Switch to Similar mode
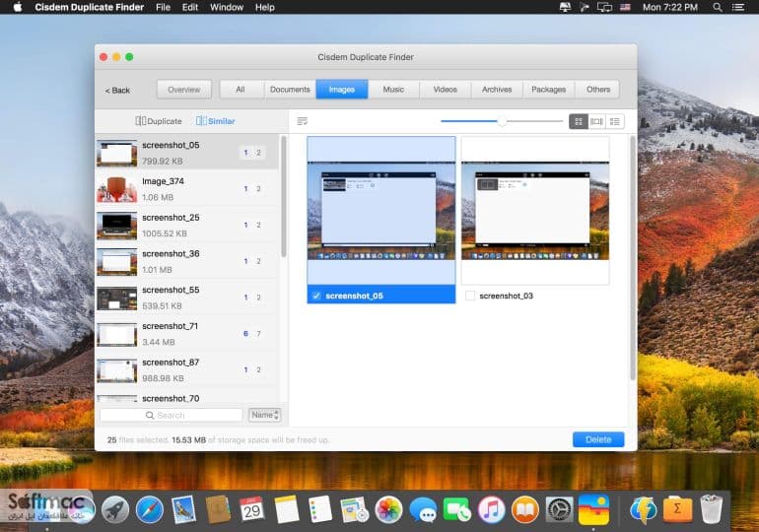Viewport: 759px width, 532px height. pos(216,121)
